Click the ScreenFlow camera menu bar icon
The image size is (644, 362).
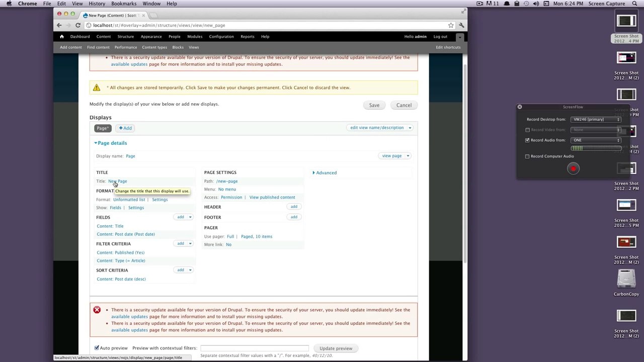coord(480,4)
